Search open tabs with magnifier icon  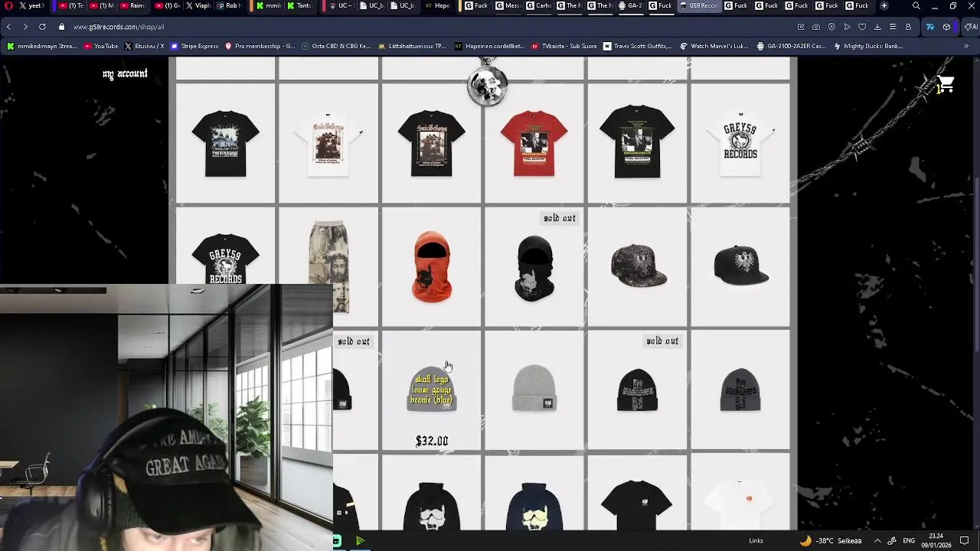pyautogui.click(x=916, y=6)
